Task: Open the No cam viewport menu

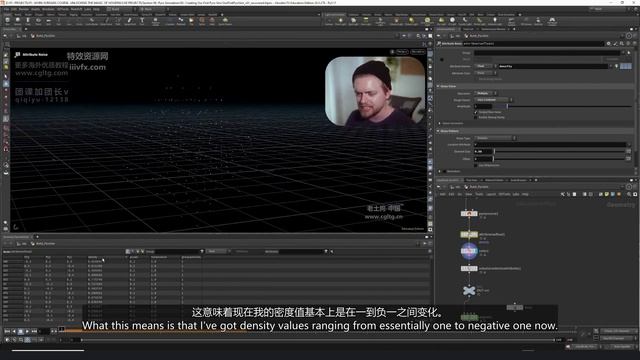Action: tap(418, 52)
